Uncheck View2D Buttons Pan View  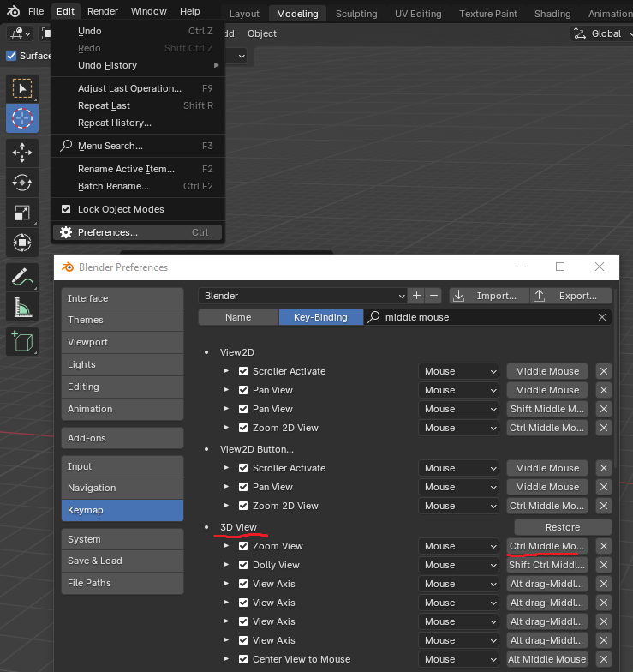tap(243, 487)
